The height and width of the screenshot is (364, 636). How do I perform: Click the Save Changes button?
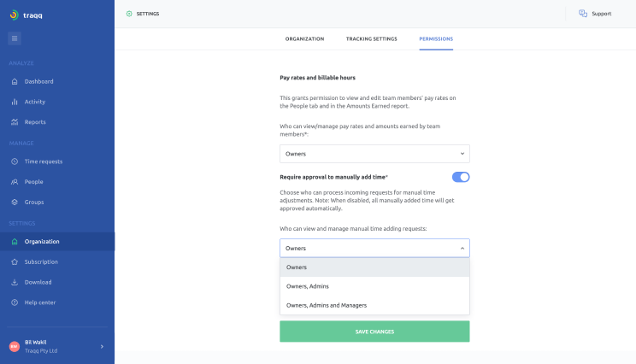click(x=374, y=332)
